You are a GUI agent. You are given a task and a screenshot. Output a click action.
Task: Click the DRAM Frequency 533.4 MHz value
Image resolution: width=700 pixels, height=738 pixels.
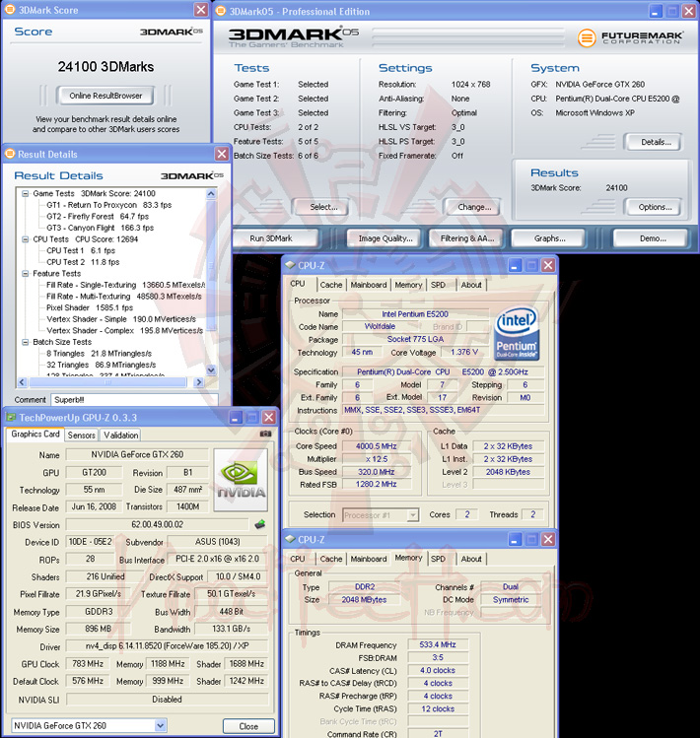(x=438, y=644)
